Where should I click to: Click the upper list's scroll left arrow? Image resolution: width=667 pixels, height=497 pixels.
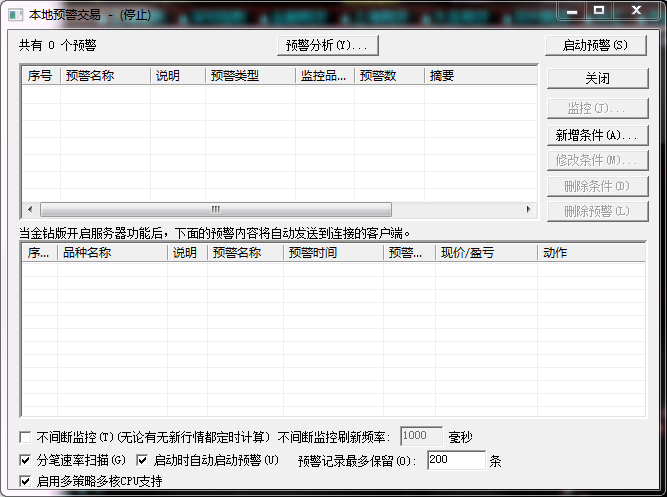coord(30,209)
